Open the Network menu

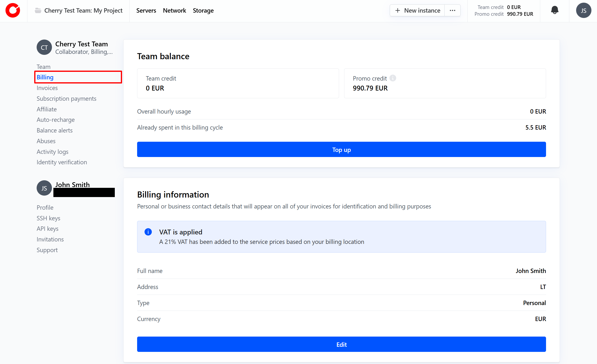point(174,10)
